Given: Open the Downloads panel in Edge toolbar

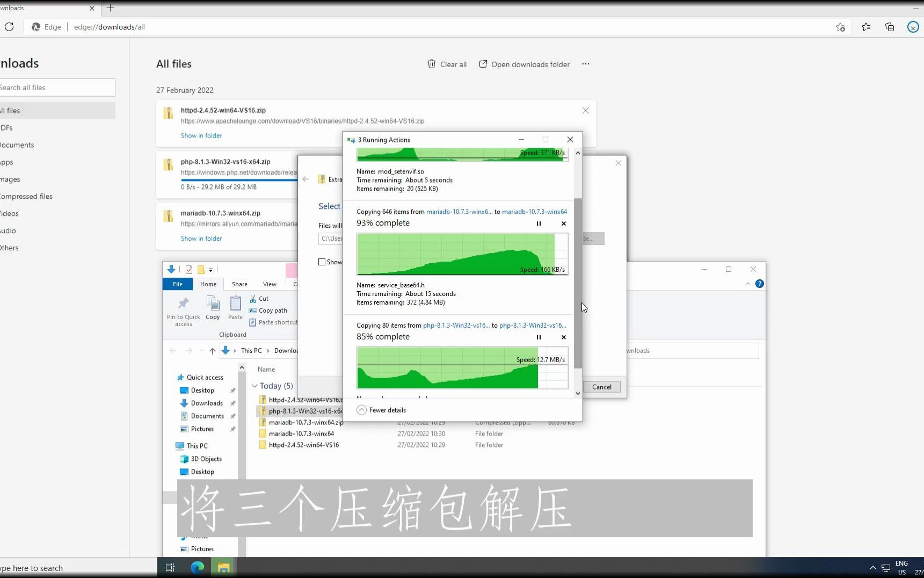Looking at the screenshot, I should 912,27.
